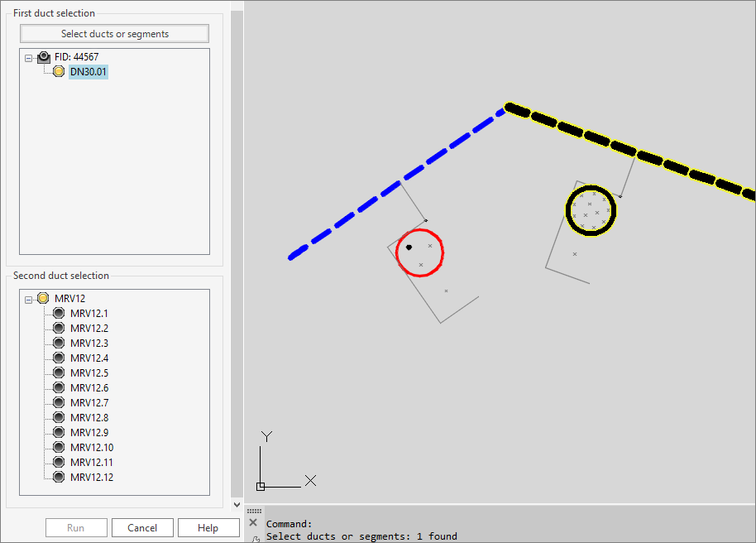The image size is (756, 543).
Task: Click the MRV12.4 segment icon
Action: click(59, 358)
